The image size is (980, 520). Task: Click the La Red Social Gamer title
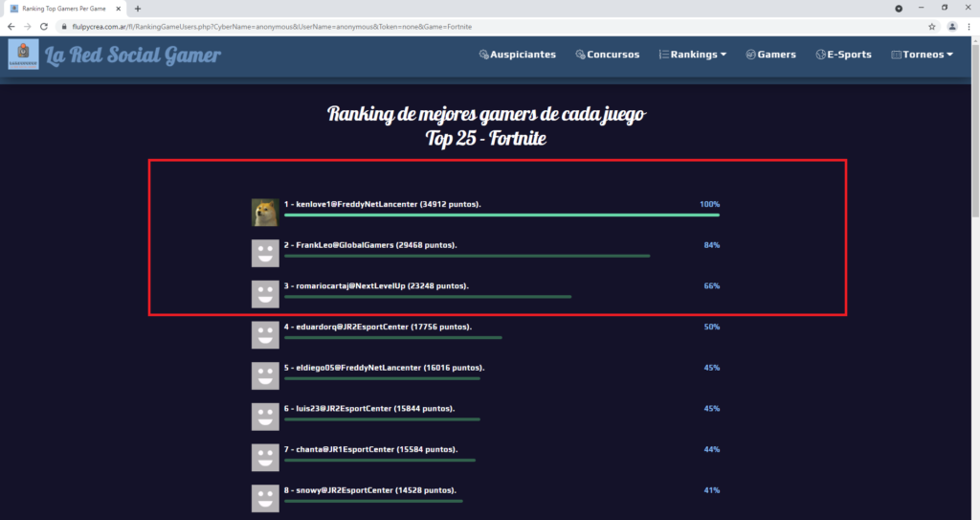click(x=132, y=56)
